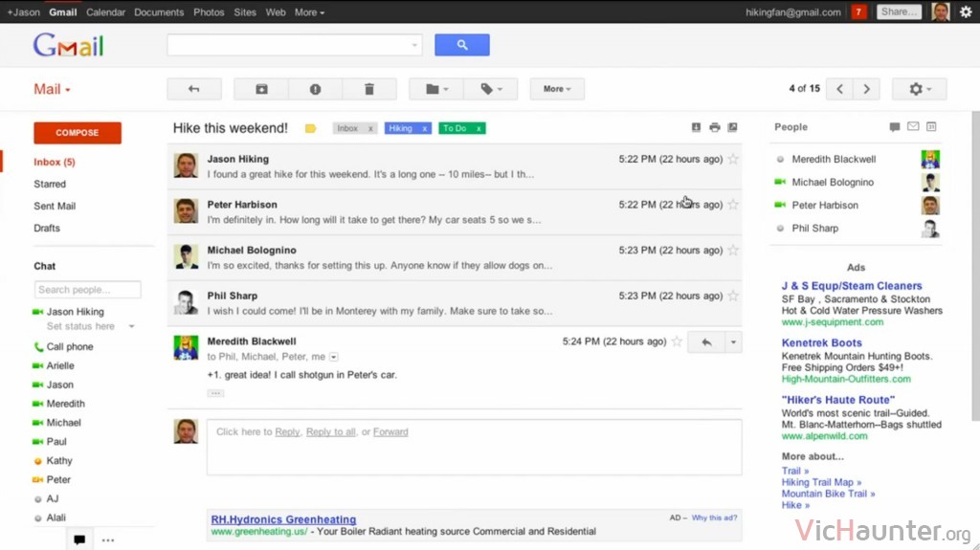This screenshot has height=550, width=980.
Task: Open the Labels tag dropdown
Action: (x=491, y=89)
